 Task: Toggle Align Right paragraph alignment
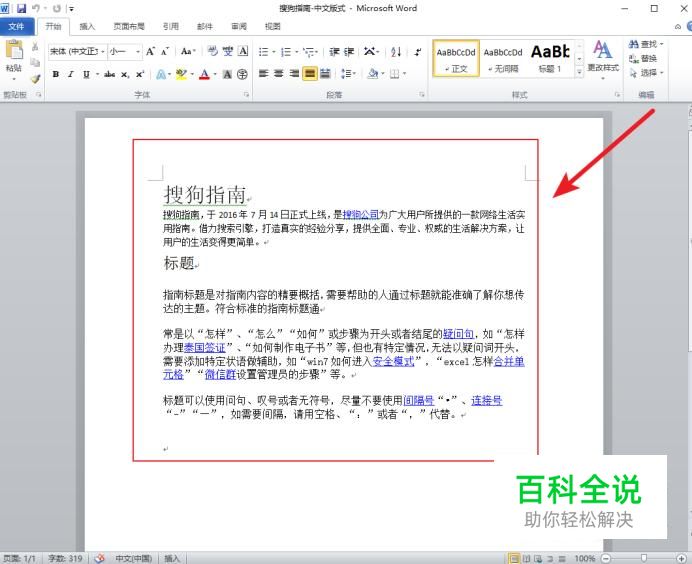pyautogui.click(x=294, y=74)
